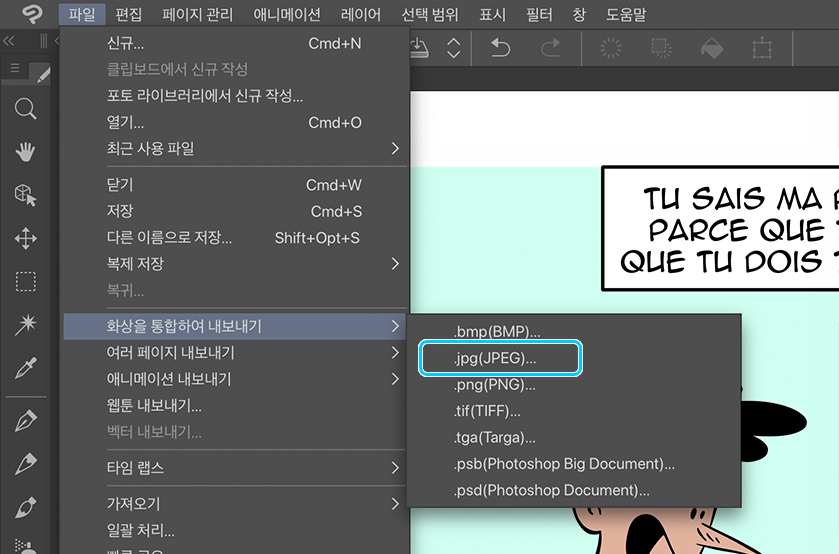Image resolution: width=839 pixels, height=554 pixels.
Task: Open the 레이어 menu
Action: pos(360,15)
